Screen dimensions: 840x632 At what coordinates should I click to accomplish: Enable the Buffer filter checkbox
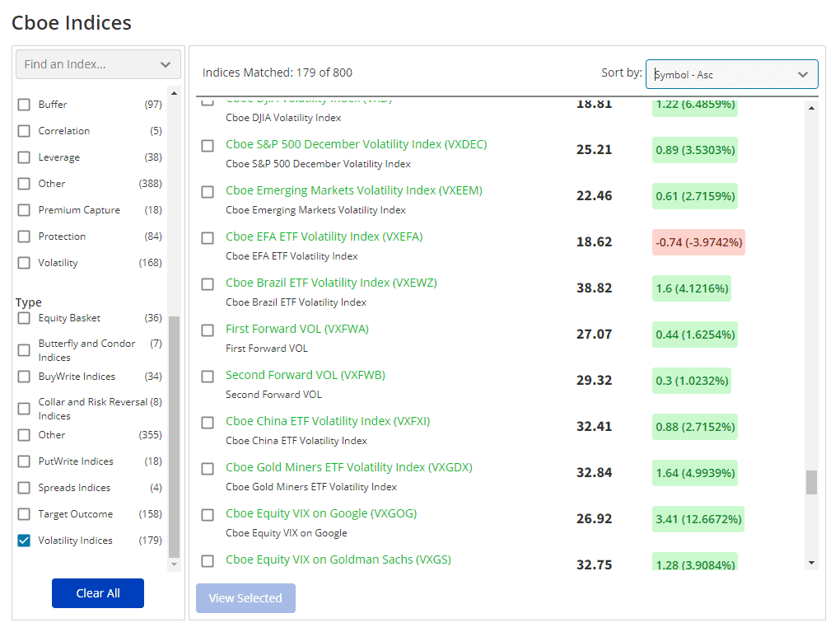24,105
